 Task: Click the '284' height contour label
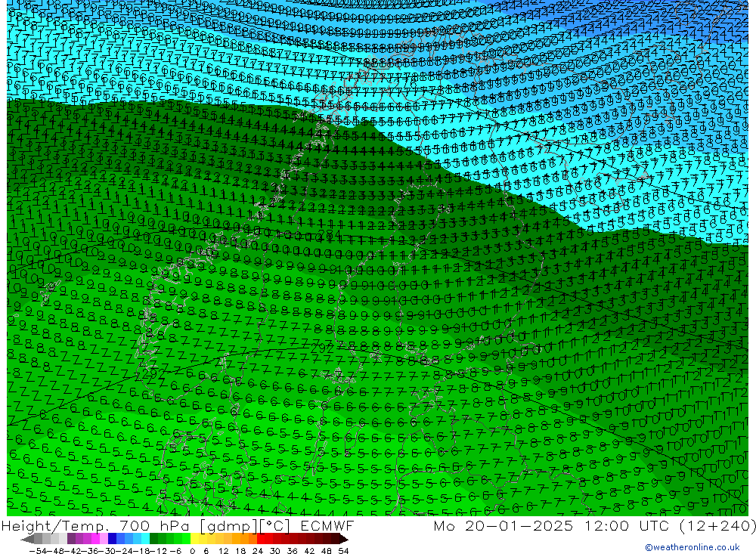click(330, 234)
